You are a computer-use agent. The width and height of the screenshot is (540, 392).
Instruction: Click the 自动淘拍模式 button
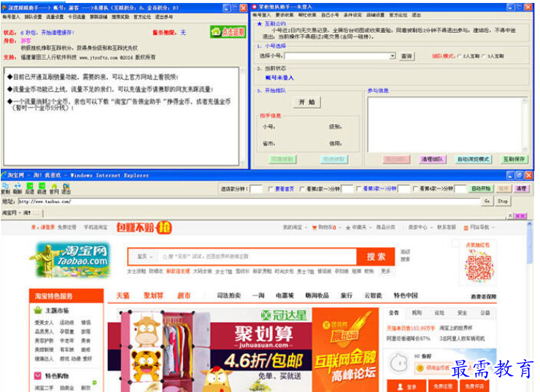pyautogui.click(x=473, y=159)
